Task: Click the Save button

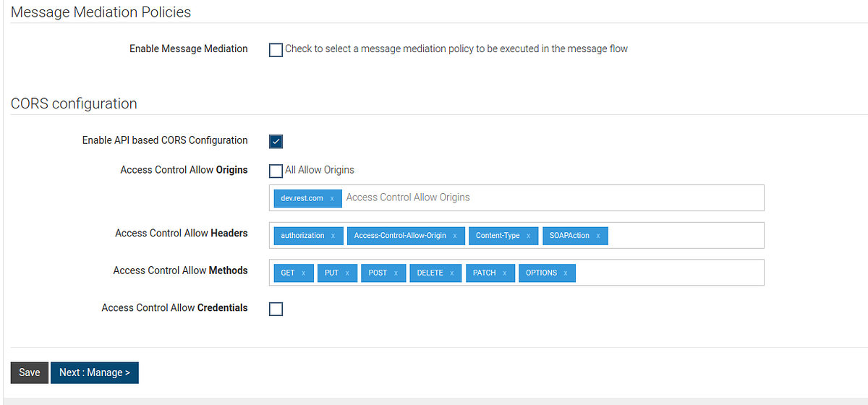Action: pyautogui.click(x=30, y=372)
